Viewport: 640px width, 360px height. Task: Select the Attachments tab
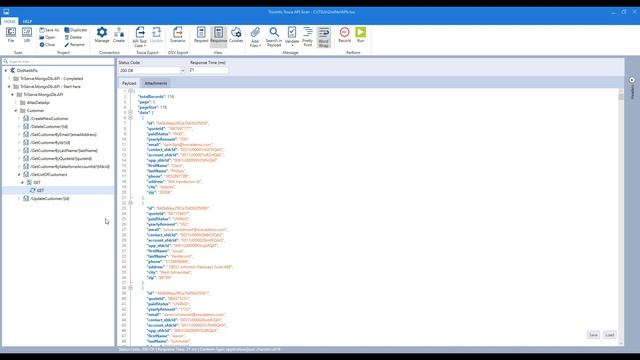156,83
